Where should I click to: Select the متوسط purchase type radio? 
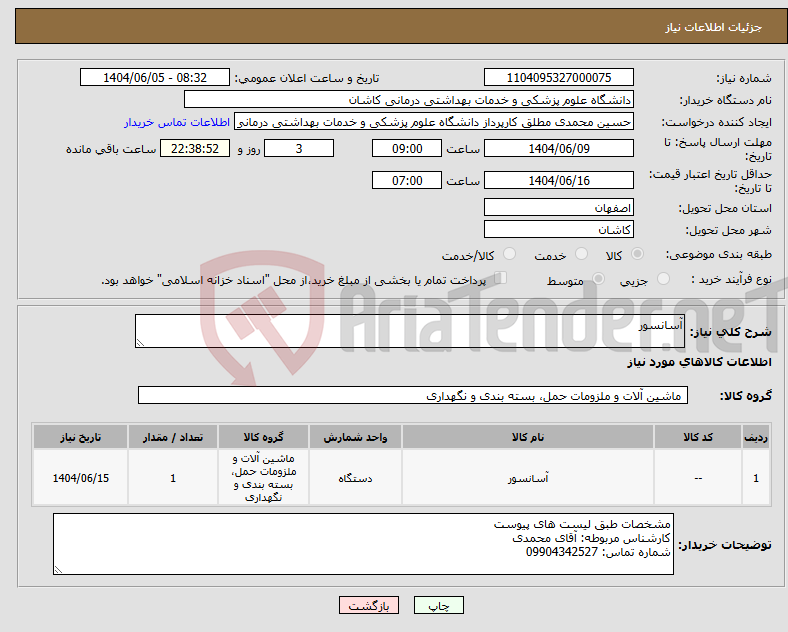(598, 279)
